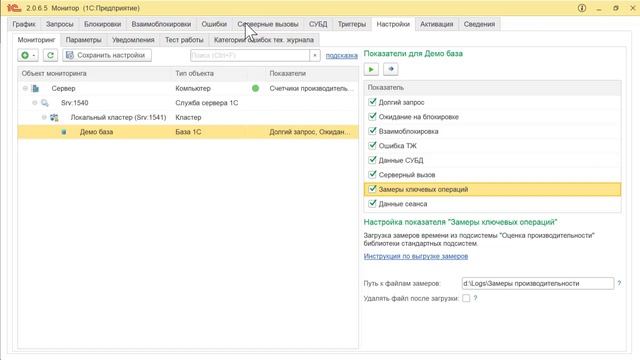This screenshot has height=360, width=640.
Task: Open Инструкция по выгрузке замеров link
Action: [x=416, y=256]
